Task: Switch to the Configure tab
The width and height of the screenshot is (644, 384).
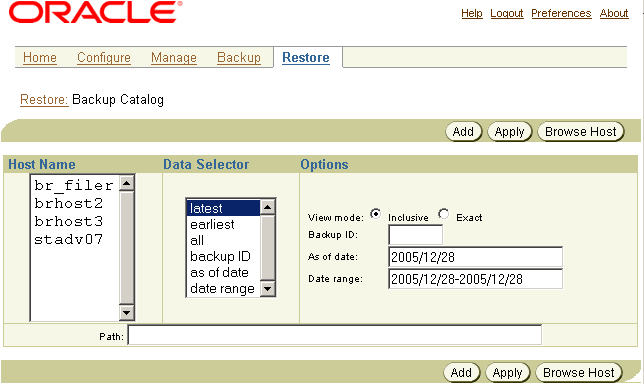Action: [104, 57]
